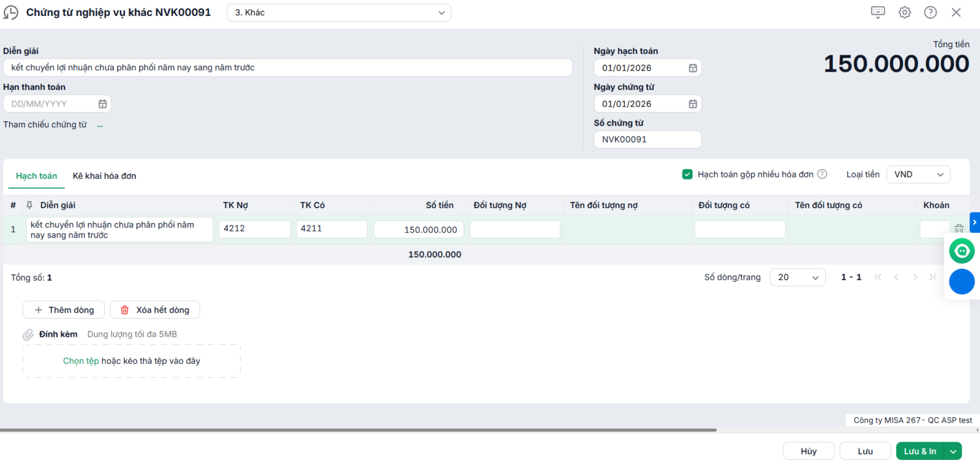Open calendar for Hạn thanh toán
This screenshot has height=463, width=980.
[x=103, y=104]
